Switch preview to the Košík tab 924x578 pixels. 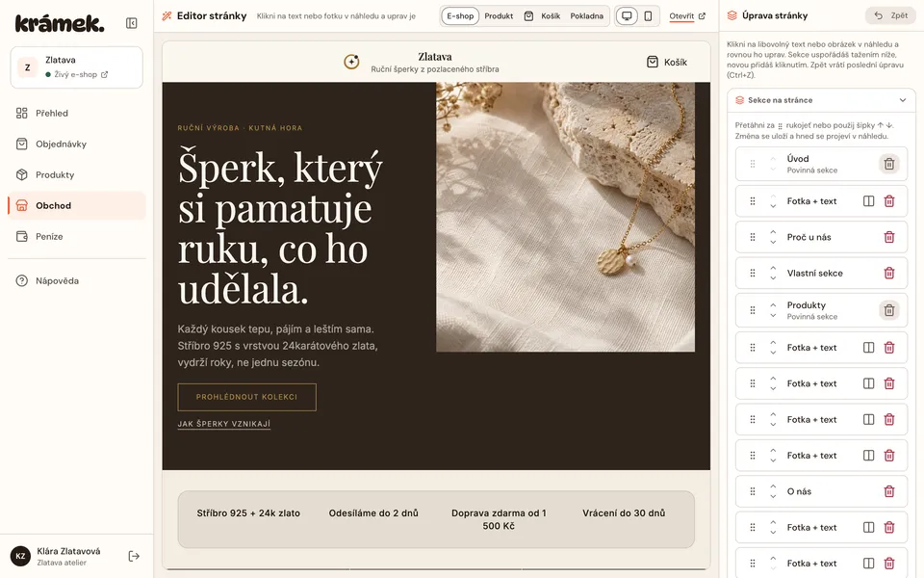[x=542, y=16]
